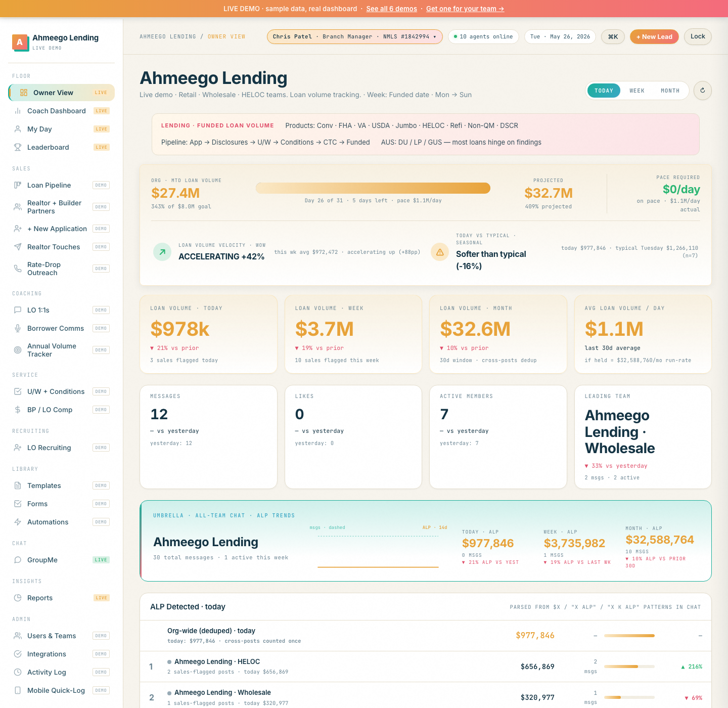Click the Active Members count 7
The height and width of the screenshot is (708, 728).
444,414
